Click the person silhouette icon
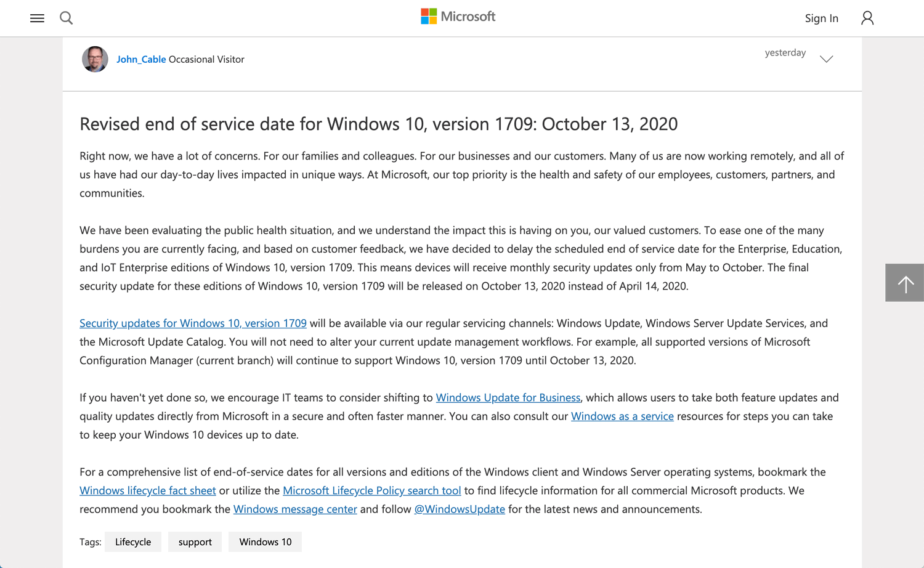Screen dimensions: 924x568 pyautogui.click(x=867, y=18)
